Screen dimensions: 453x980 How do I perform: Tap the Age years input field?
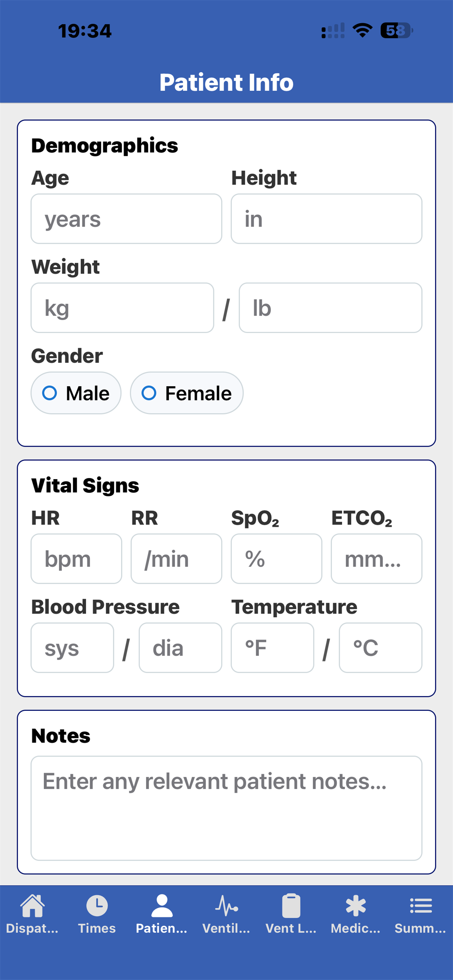pyautogui.click(x=126, y=219)
